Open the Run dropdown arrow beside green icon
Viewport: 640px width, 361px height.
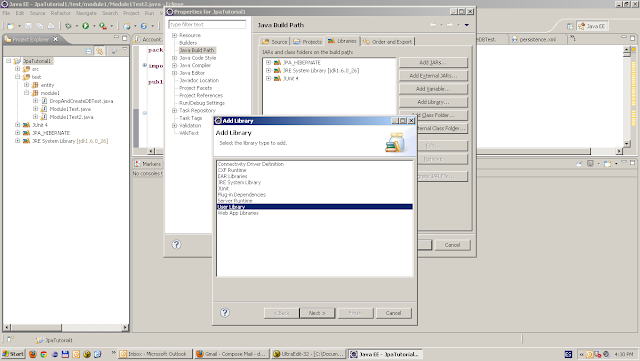(94, 26)
